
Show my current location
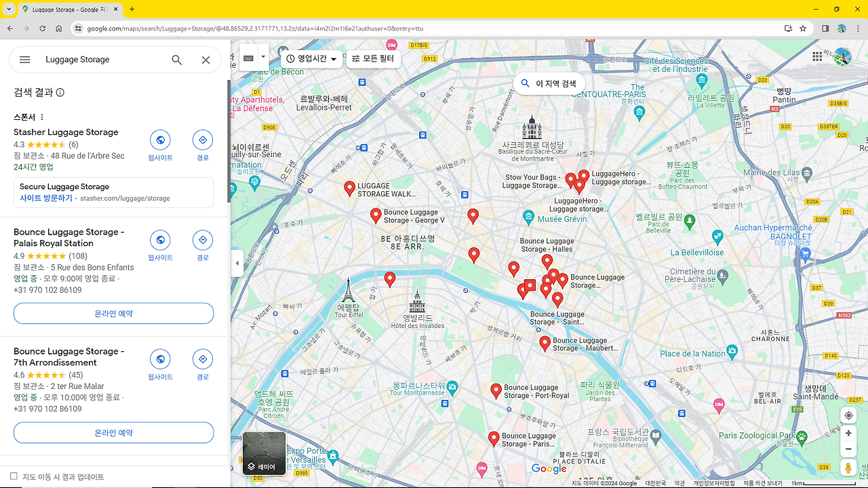pyautogui.click(x=848, y=415)
